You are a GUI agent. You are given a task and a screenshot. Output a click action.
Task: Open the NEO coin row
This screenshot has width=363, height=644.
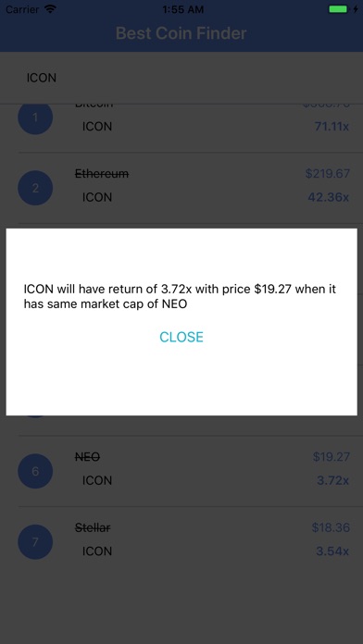point(181,471)
